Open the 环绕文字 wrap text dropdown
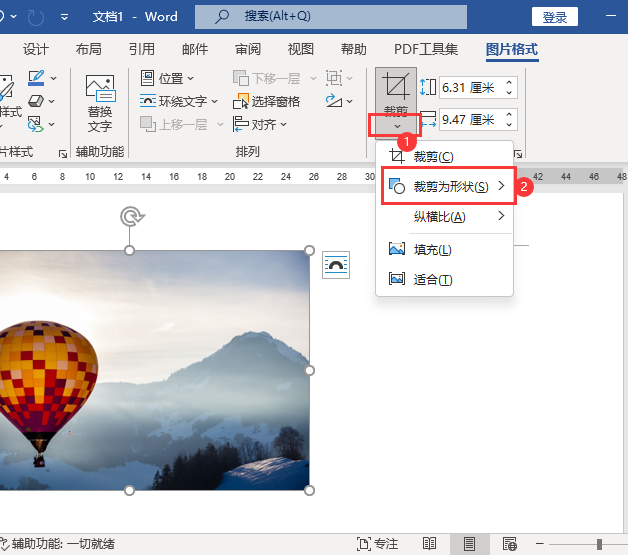This screenshot has height=555, width=628. (179, 101)
